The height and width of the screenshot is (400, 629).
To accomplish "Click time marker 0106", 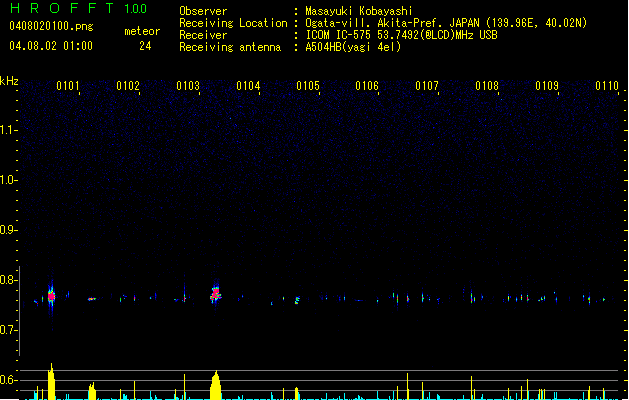I will pyautogui.click(x=367, y=86).
